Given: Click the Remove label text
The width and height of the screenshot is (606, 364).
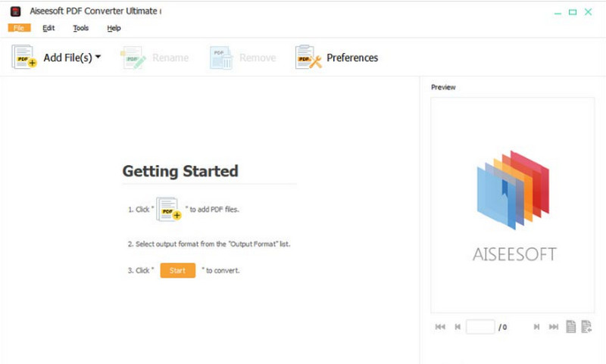Looking at the screenshot, I should [x=258, y=58].
